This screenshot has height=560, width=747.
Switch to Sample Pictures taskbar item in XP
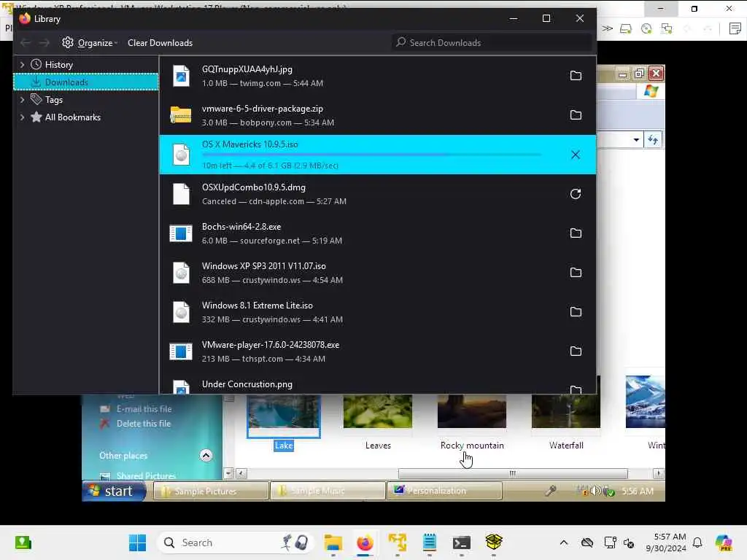click(x=211, y=491)
